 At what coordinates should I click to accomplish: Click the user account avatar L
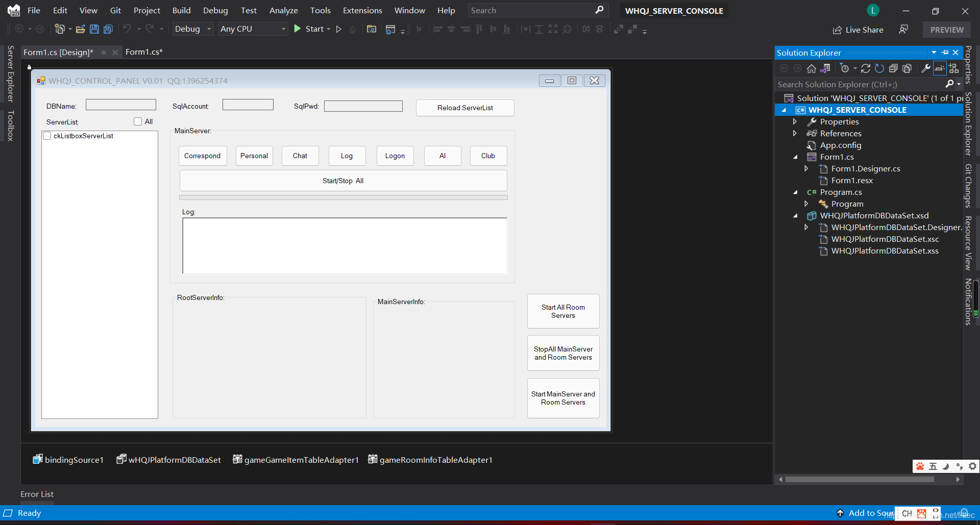(873, 10)
